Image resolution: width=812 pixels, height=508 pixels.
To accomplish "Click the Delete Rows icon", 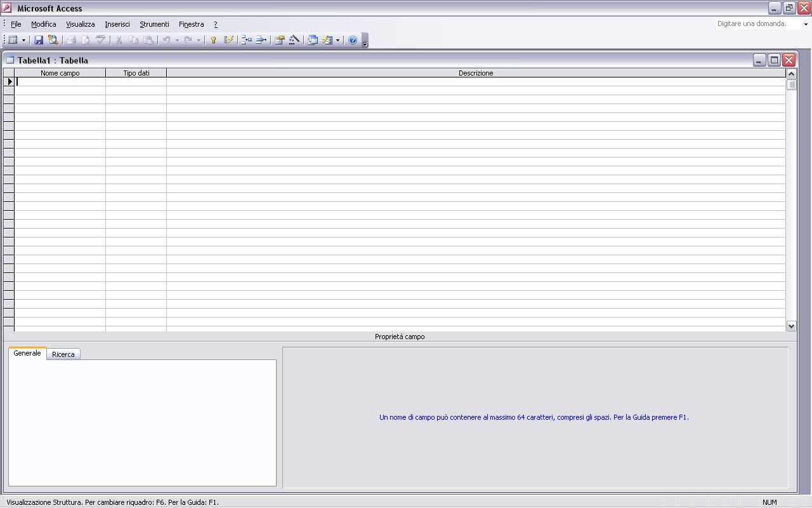I will pyautogui.click(x=261, y=40).
